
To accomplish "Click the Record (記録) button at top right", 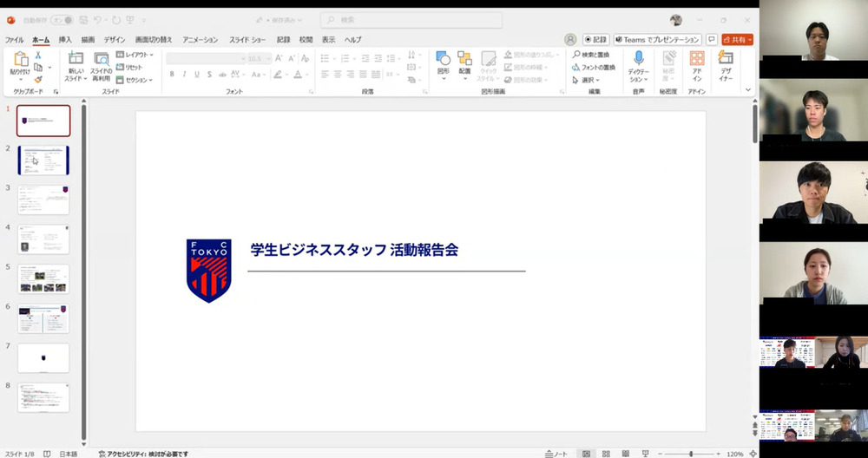I will point(595,40).
